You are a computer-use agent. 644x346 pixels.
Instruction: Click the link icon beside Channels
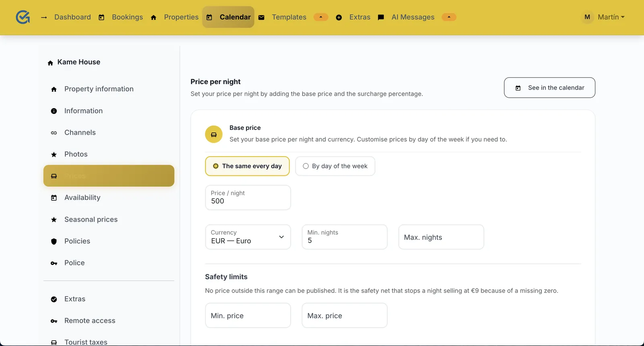coord(54,133)
